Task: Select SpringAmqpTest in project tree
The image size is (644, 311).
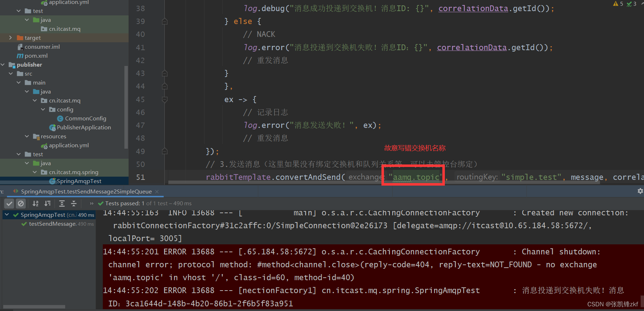Action: [79, 181]
